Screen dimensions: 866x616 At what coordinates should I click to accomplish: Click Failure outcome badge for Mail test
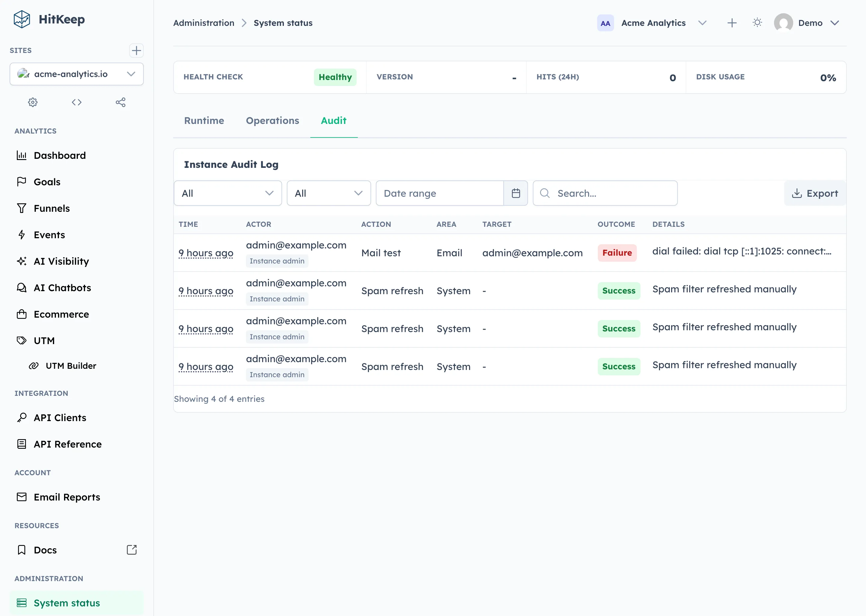617,253
